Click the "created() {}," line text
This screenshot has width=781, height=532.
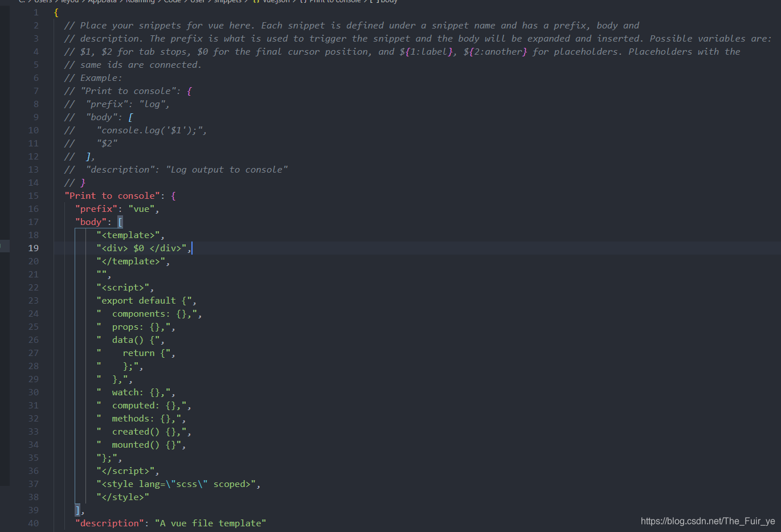[x=147, y=432]
